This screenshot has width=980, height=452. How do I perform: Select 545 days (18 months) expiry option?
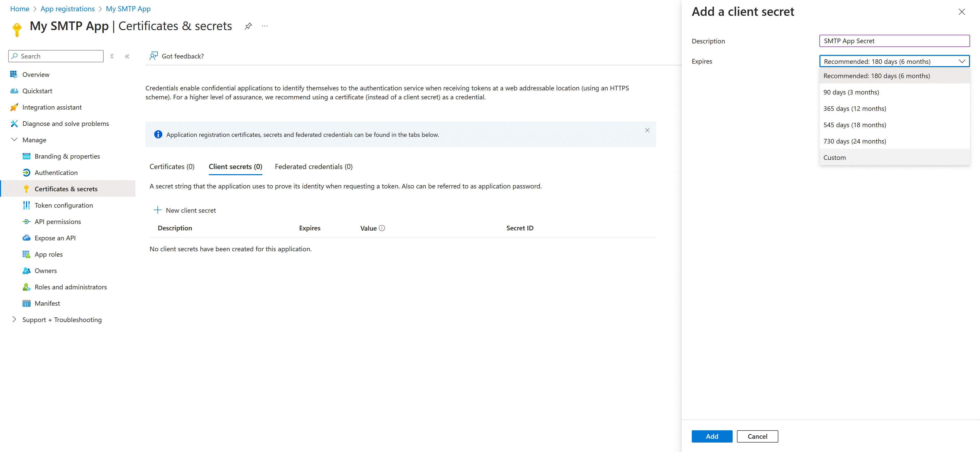894,125
